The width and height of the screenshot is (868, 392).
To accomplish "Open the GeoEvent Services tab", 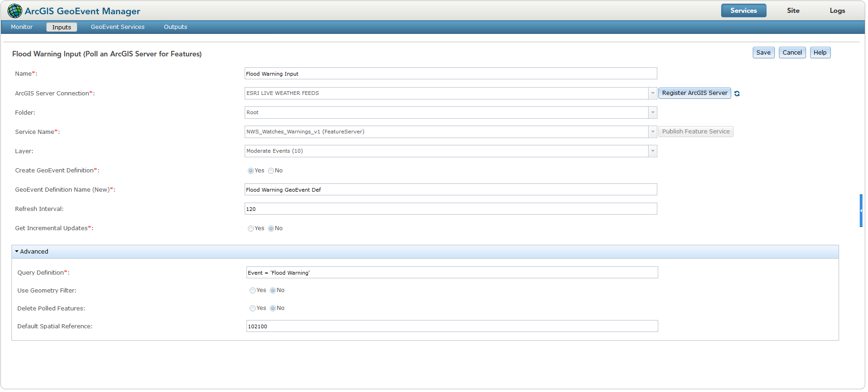I will point(118,27).
